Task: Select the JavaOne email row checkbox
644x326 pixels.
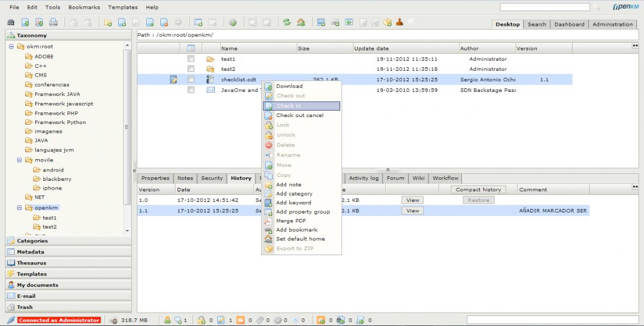Action: (x=191, y=90)
